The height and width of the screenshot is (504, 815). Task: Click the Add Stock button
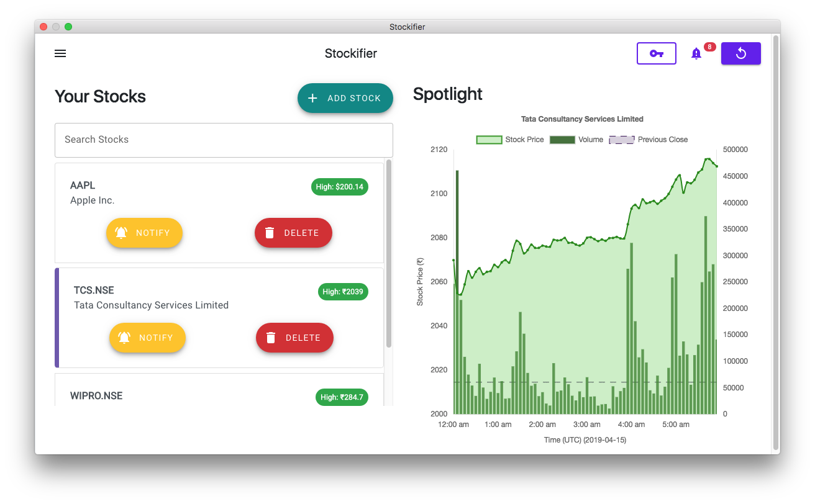pyautogui.click(x=345, y=98)
